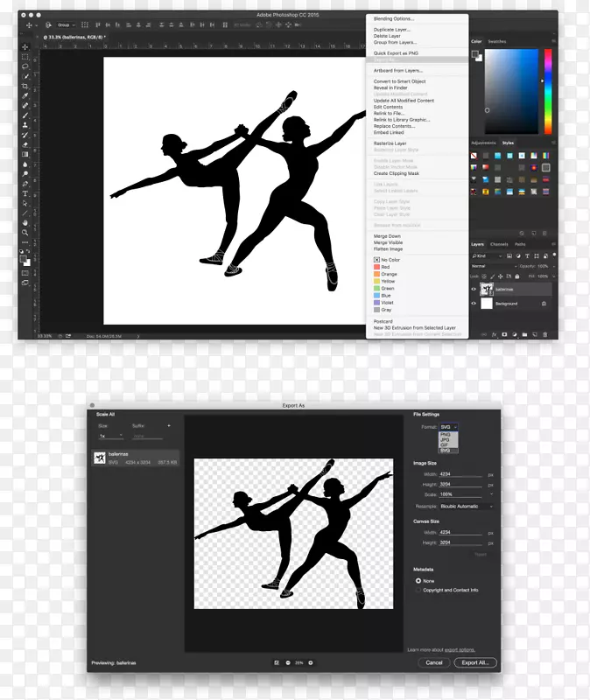This screenshot has width=590, height=700.
Task: Toggle lock transparent pixels icon
Action: [484, 276]
